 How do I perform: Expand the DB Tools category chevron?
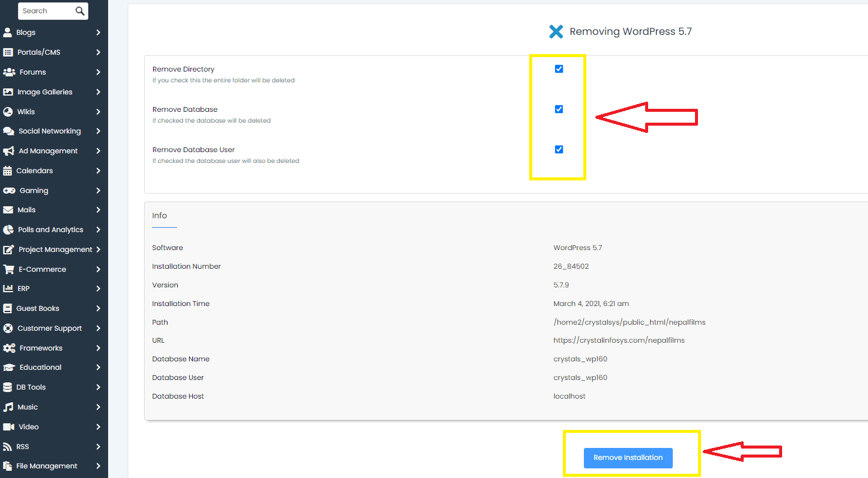tap(98, 387)
